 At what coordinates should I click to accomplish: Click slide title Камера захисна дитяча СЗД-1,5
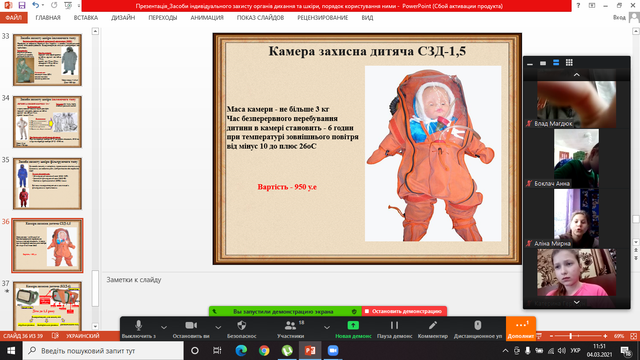click(367, 51)
